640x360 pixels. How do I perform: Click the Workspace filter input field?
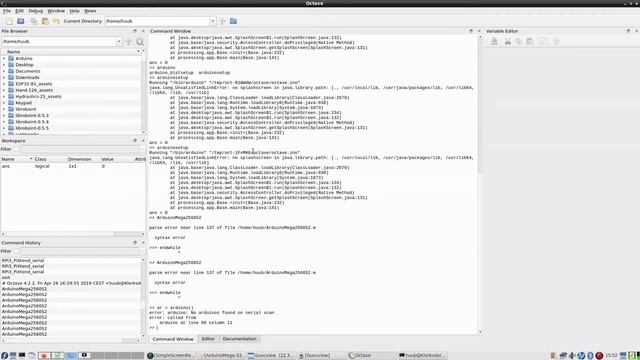[x=81, y=149]
